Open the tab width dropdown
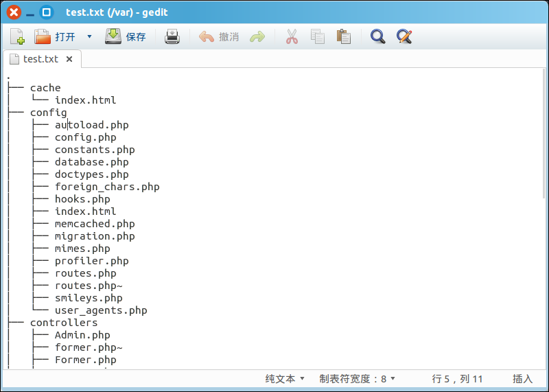 (357, 378)
